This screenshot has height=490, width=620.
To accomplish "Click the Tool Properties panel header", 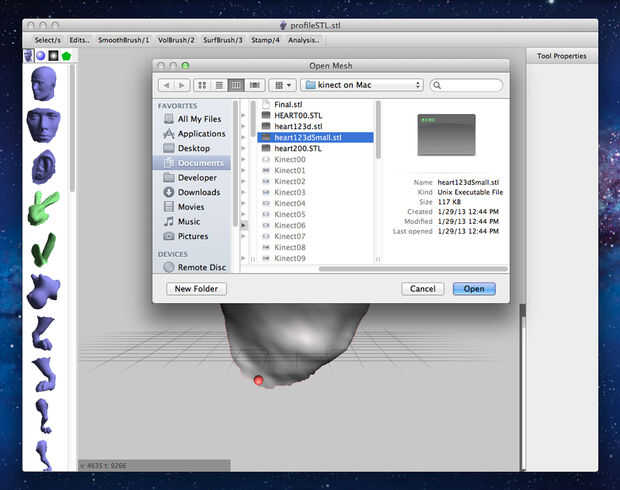I will [x=561, y=56].
